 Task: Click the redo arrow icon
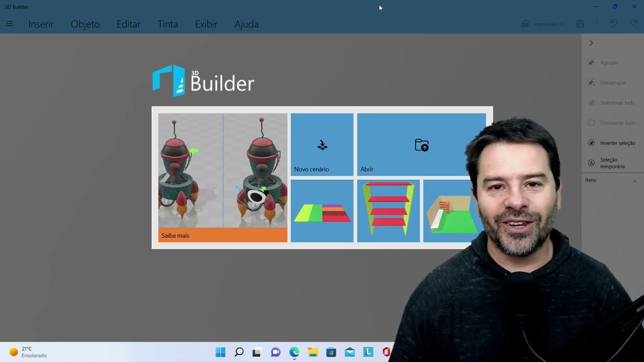634,24
